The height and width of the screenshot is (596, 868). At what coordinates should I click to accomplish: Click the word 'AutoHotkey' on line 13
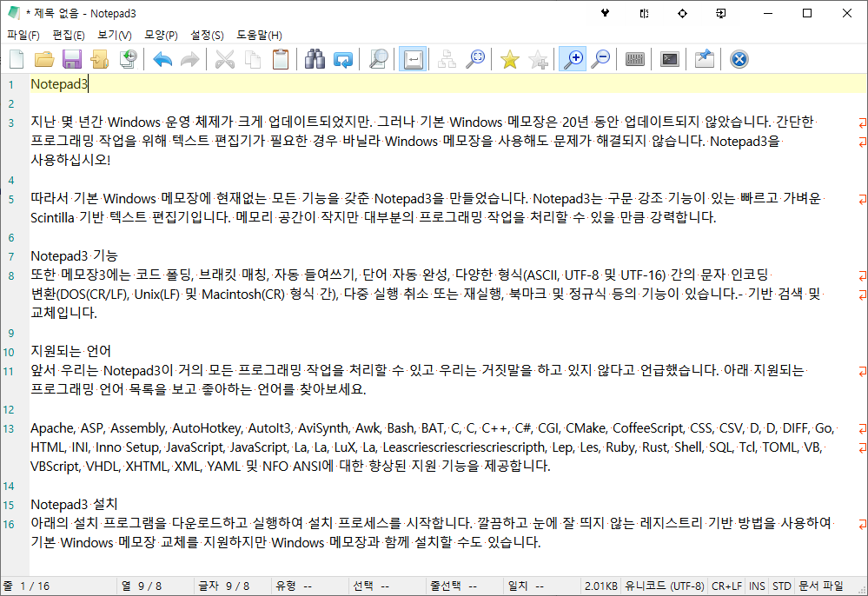207,428
